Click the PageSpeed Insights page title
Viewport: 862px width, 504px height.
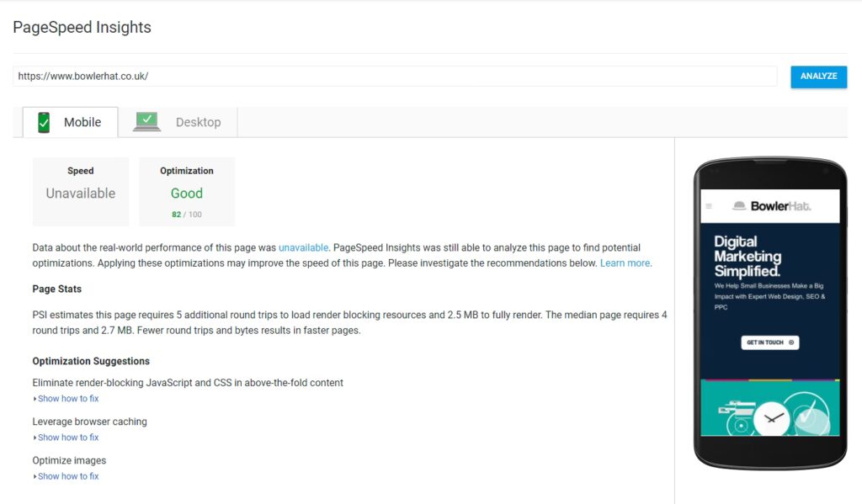[82, 28]
